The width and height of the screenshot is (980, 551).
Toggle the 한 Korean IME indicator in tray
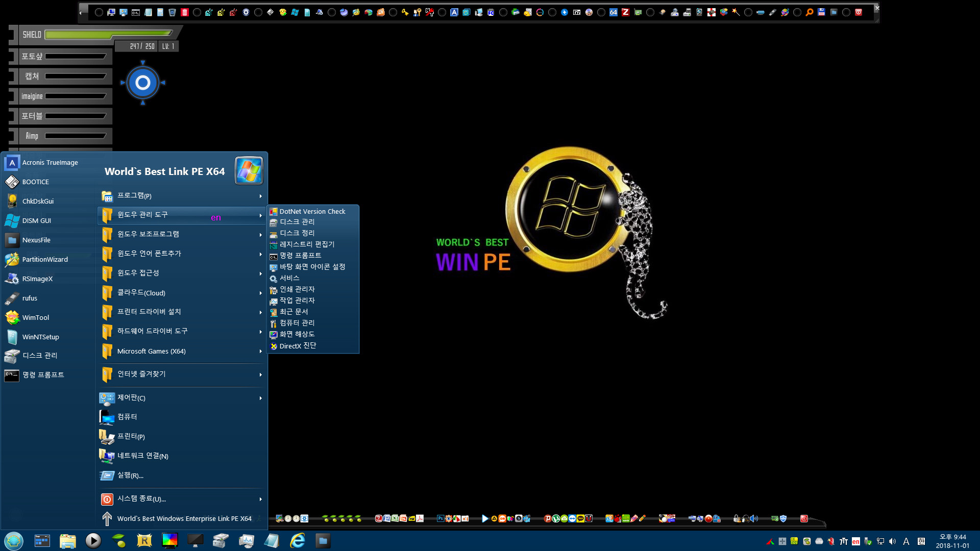921,541
